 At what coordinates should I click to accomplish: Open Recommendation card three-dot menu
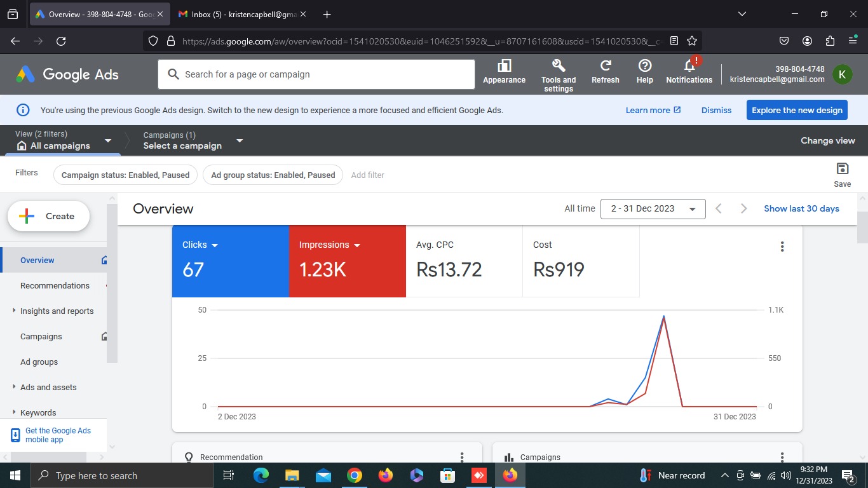(462, 457)
